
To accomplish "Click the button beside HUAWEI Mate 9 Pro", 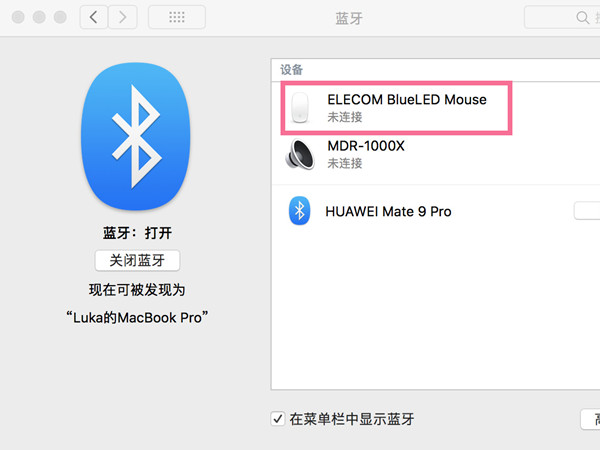I will [587, 211].
